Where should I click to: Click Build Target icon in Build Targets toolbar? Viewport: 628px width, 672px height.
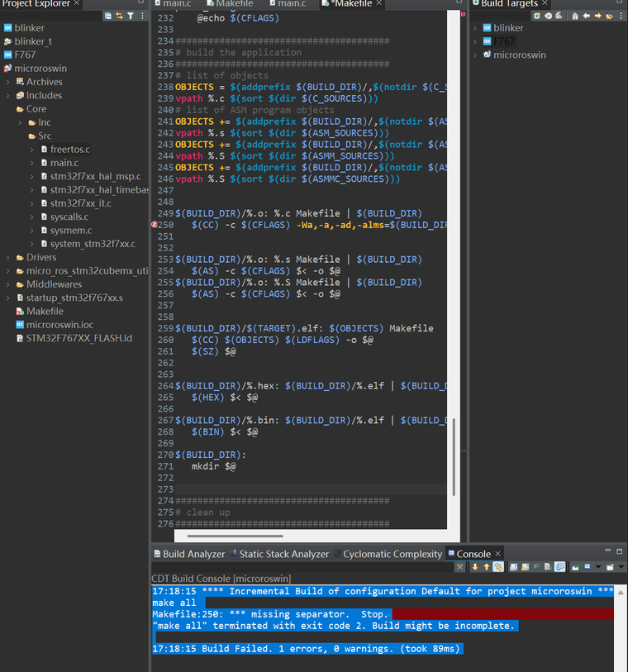click(549, 16)
